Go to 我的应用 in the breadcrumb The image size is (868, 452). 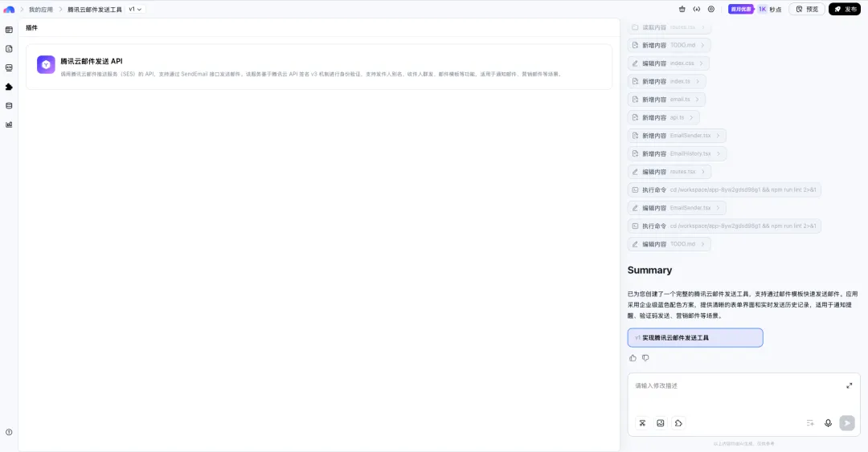[x=41, y=10]
